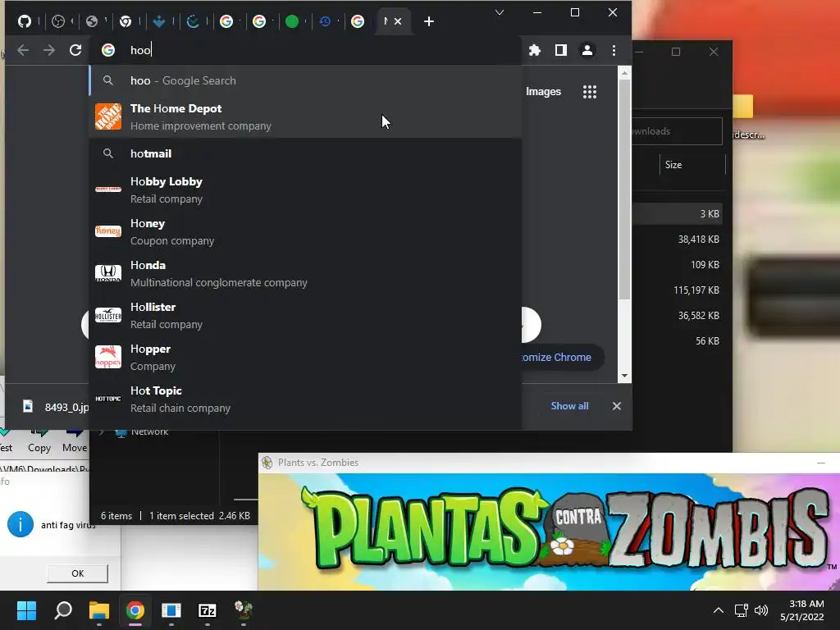Select Network in Explorer navigation pane
This screenshot has width=840, height=630.
click(x=149, y=432)
